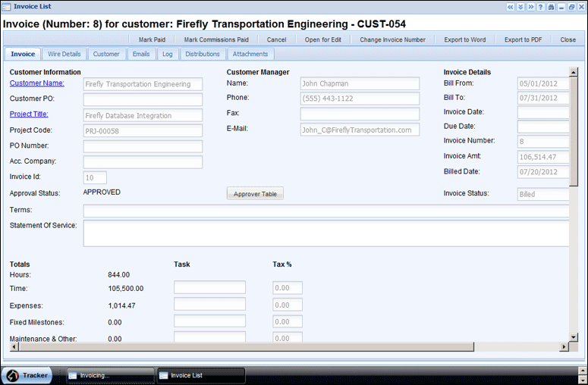Click the Bill From date field
The image size is (588, 385).
coord(543,83)
